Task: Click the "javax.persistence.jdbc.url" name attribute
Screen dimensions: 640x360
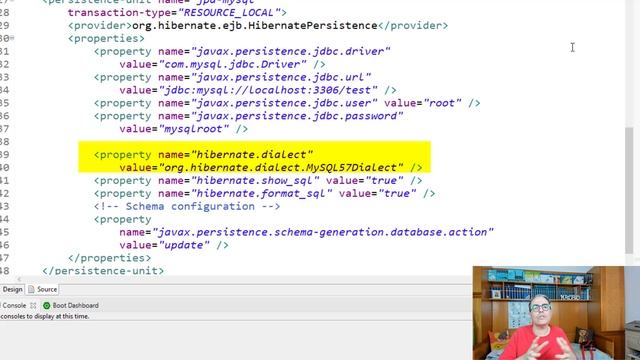Action: pos(281,77)
